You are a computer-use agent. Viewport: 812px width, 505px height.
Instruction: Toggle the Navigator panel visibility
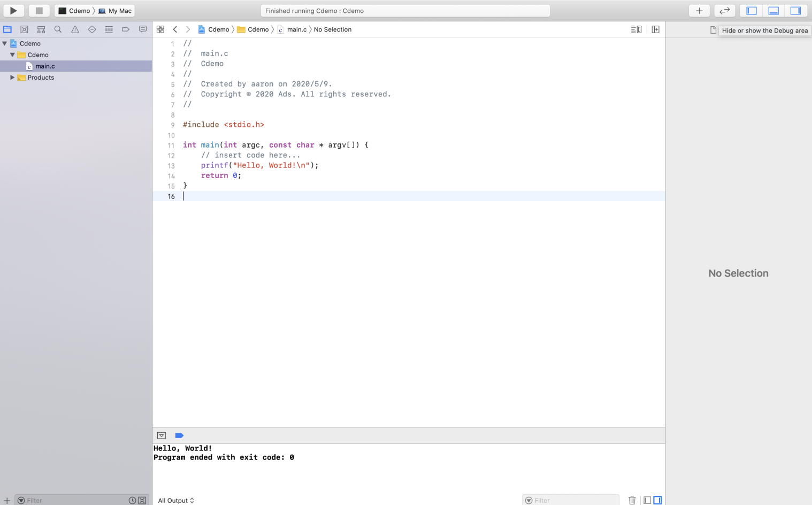pos(752,11)
